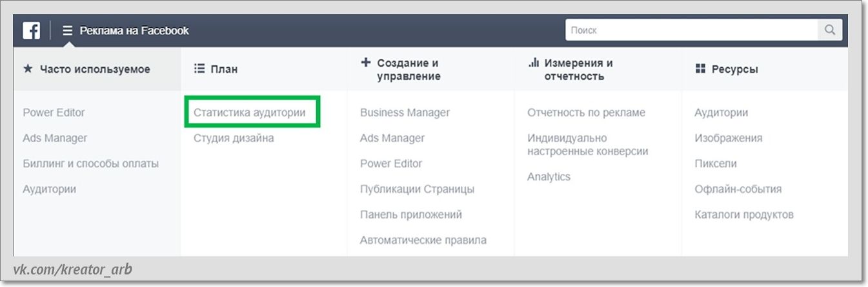868x287 pixels.
Task: Open Power Editor under Часто используемое
Action: point(54,112)
